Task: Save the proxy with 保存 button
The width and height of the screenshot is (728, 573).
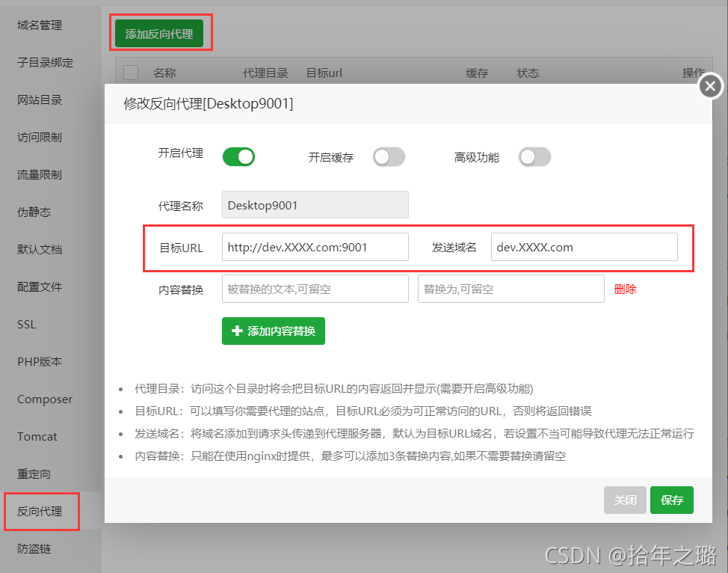Action: tap(672, 500)
